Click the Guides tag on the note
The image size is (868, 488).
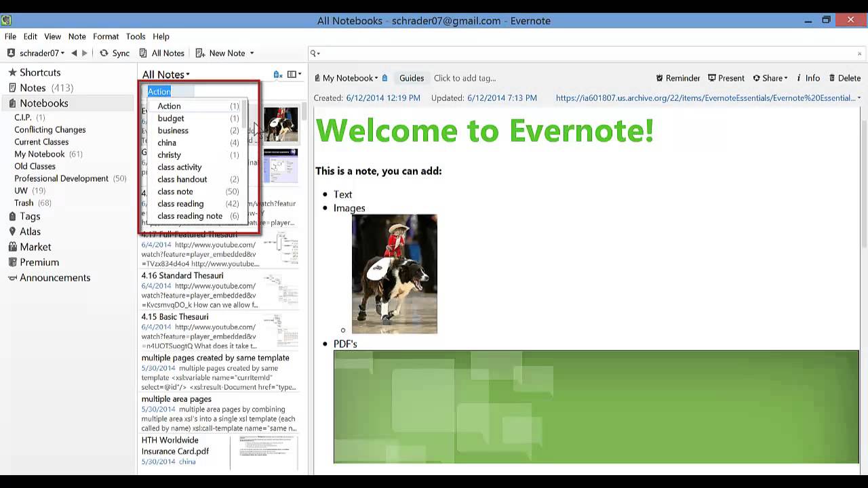click(411, 78)
